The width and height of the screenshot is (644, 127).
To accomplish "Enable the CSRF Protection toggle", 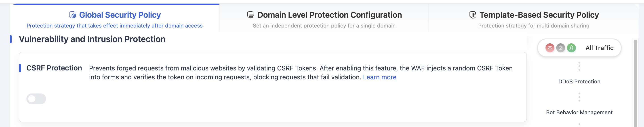I will 36,99.
